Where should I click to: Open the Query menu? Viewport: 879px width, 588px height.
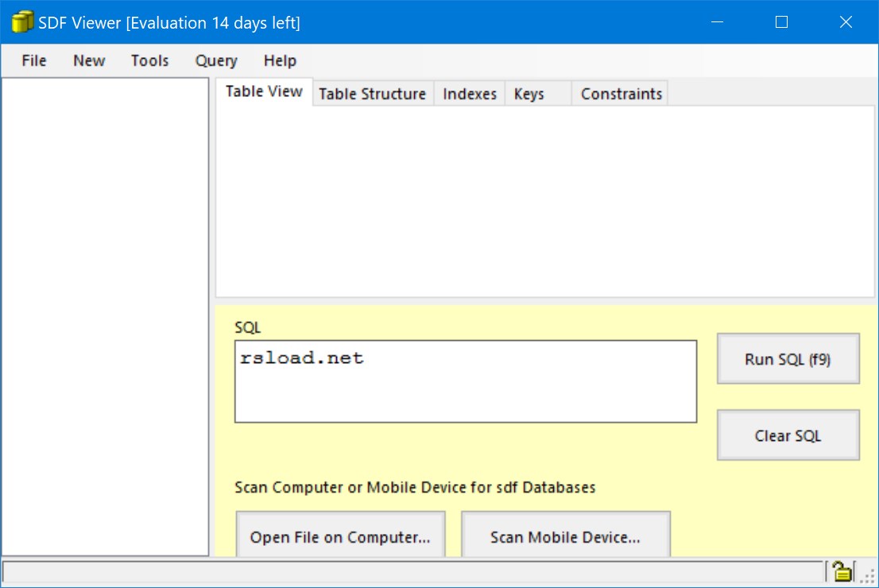[x=215, y=60]
